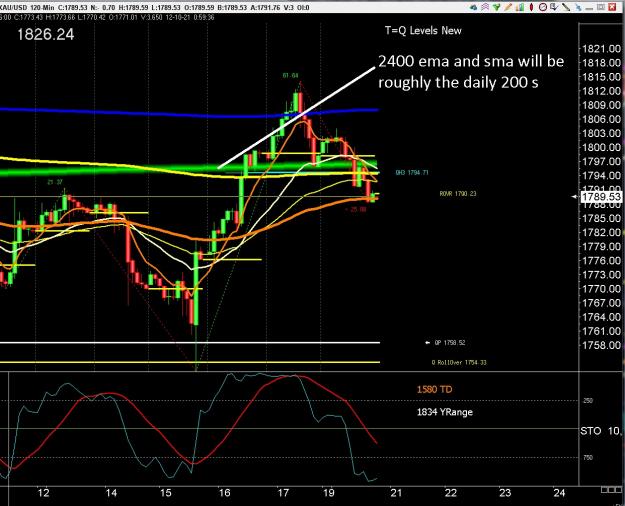Click the green funnel-shaped toolbar icon
This screenshot has width=625, height=506.
click(497, 7)
